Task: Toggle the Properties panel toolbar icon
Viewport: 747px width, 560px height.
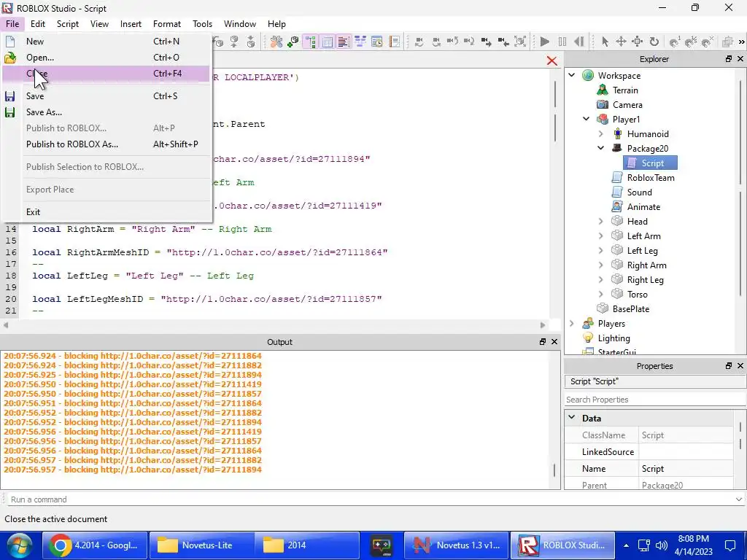Action: click(327, 42)
